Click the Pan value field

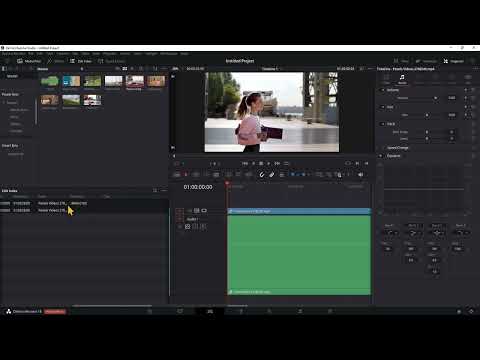pos(452,115)
